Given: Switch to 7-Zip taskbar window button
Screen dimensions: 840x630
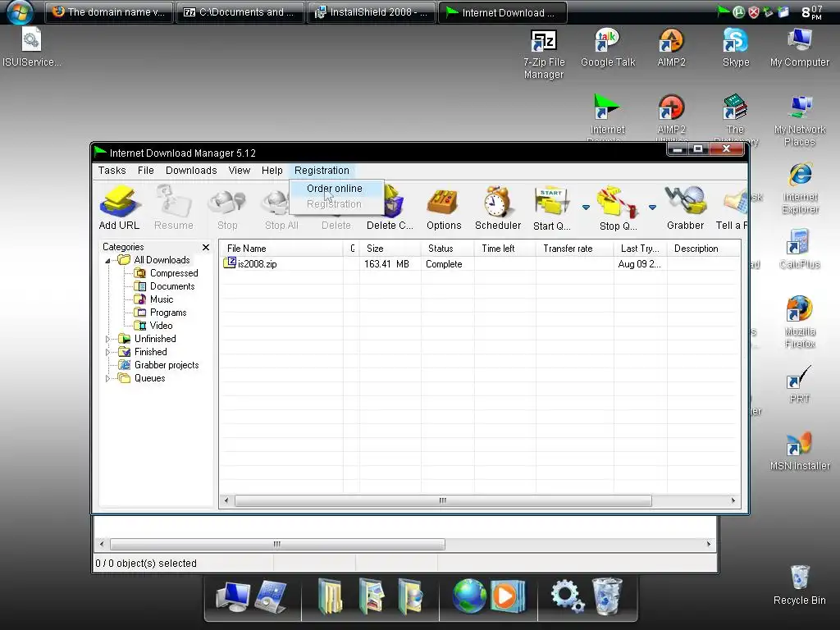Looking at the screenshot, I should [x=240, y=12].
